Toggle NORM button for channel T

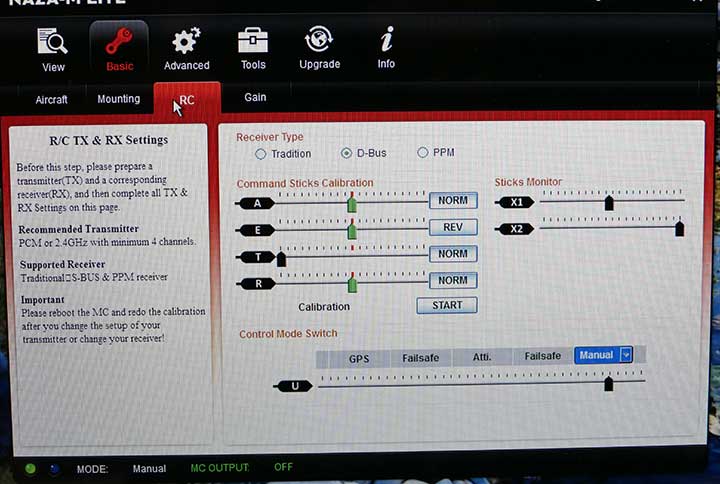pos(453,254)
